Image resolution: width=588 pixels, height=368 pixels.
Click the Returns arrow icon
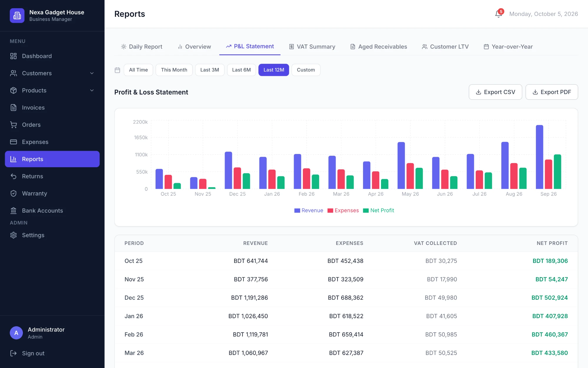click(14, 176)
